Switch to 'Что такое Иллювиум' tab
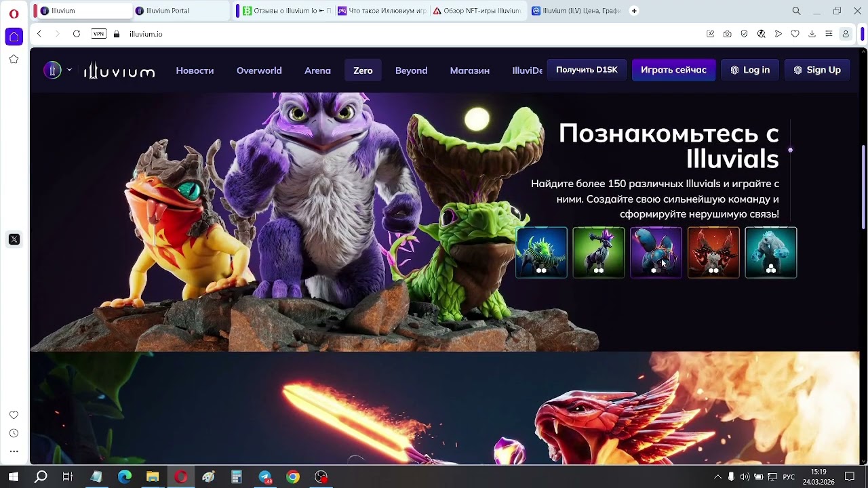 (381, 11)
